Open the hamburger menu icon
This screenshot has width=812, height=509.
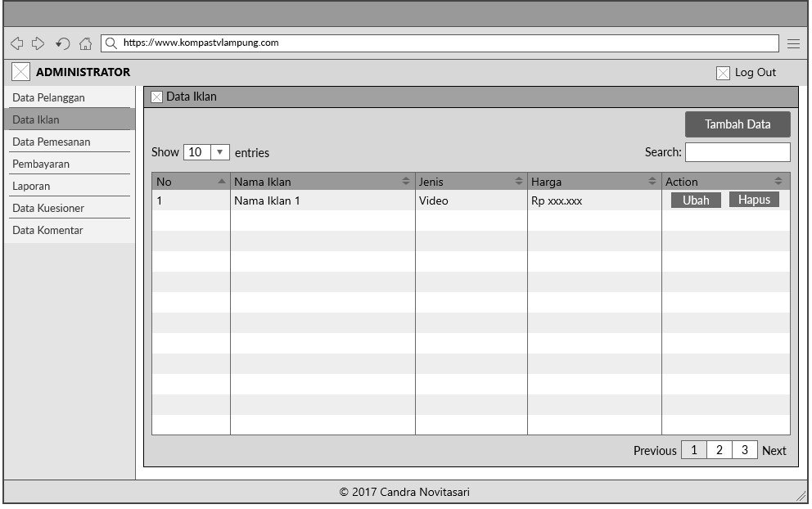793,43
